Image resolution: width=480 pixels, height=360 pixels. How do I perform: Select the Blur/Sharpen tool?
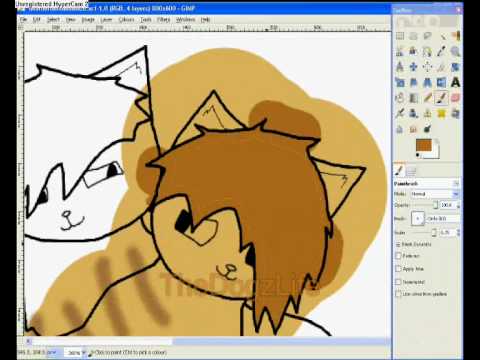click(400, 129)
